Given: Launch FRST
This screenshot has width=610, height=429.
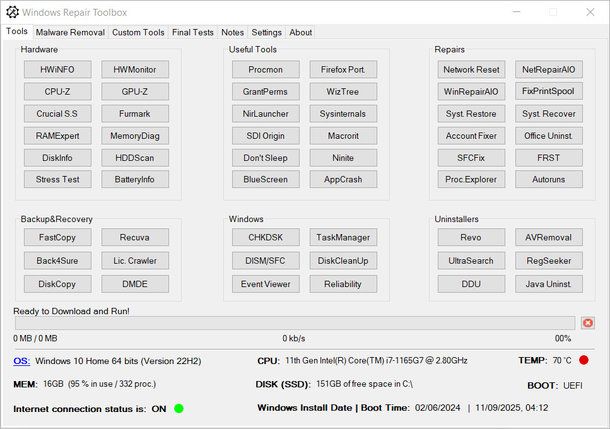Looking at the screenshot, I should point(549,158).
